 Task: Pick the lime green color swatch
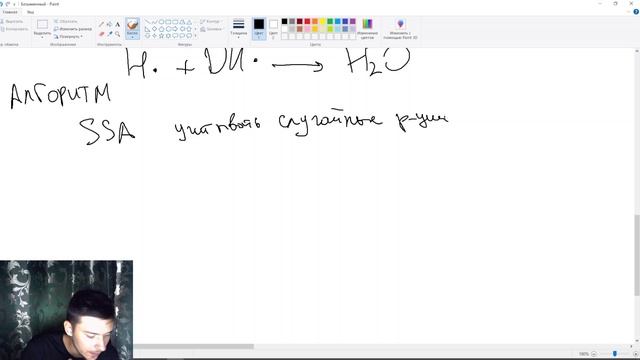pos(330,29)
